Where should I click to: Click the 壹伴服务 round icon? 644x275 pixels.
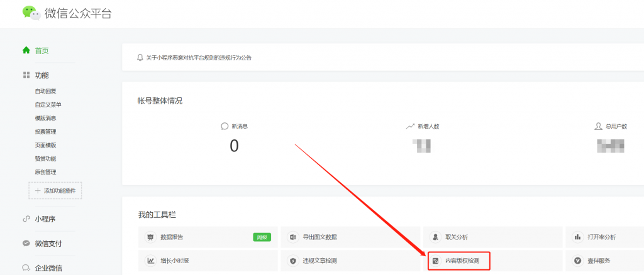[578, 261]
